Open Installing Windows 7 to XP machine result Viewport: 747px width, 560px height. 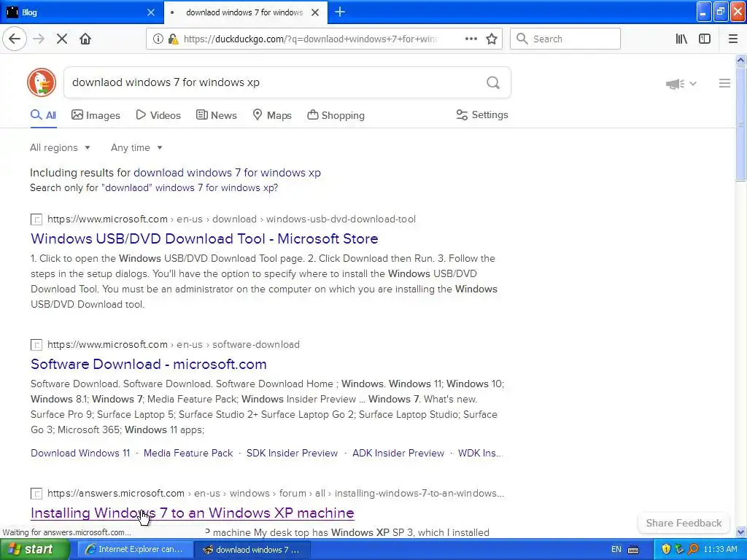point(193,513)
